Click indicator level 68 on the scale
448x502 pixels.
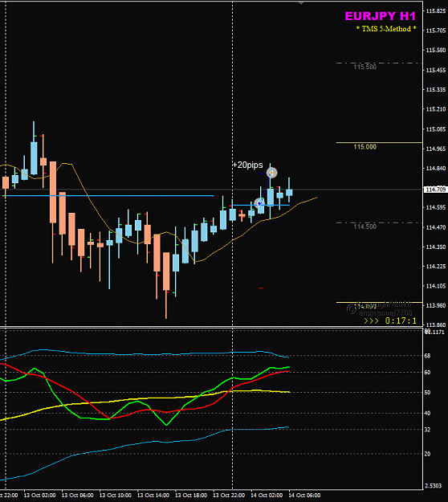coord(427,356)
